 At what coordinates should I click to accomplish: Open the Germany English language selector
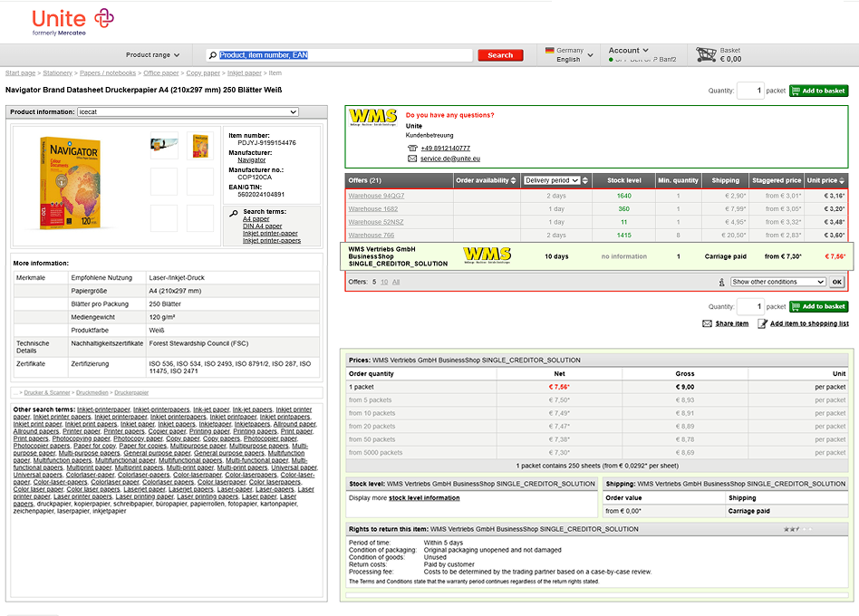pyautogui.click(x=569, y=54)
